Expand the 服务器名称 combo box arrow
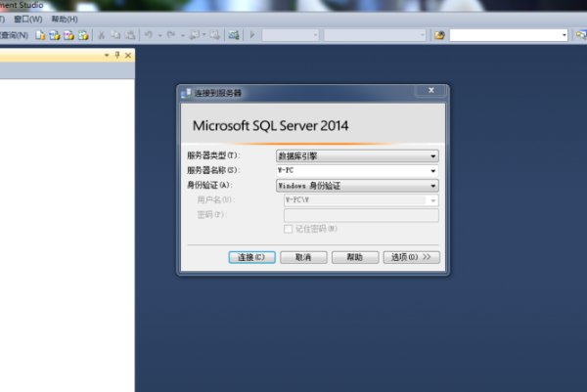587x392 pixels. click(x=433, y=170)
